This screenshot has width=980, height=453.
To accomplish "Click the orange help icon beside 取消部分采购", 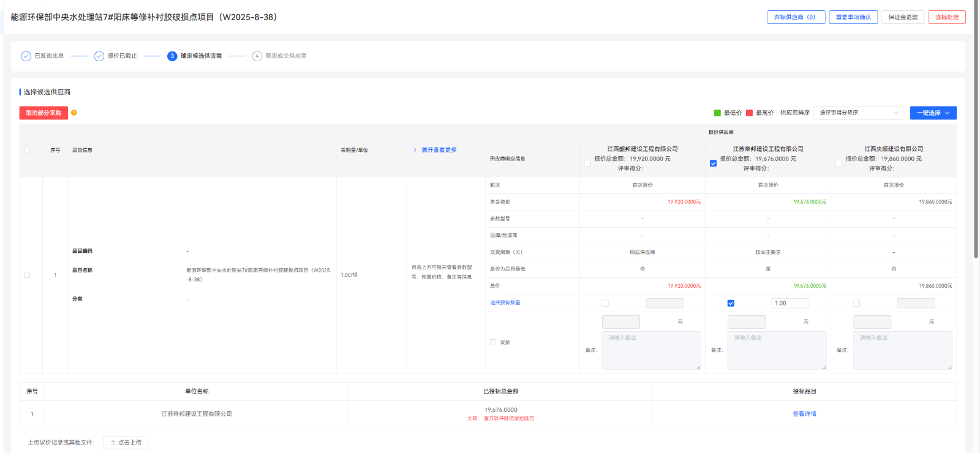I will tap(74, 113).
